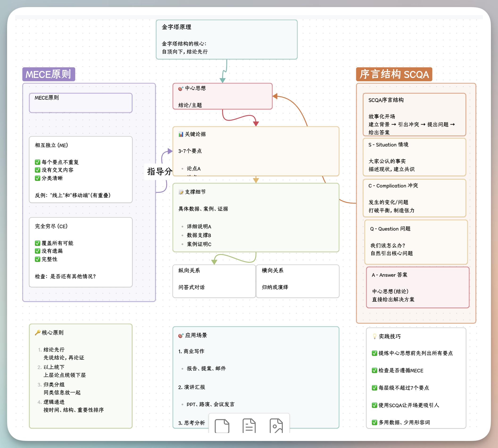The image size is (498, 448).
Task: Click the 序言结构 SCQA section header
Action: [x=394, y=74]
